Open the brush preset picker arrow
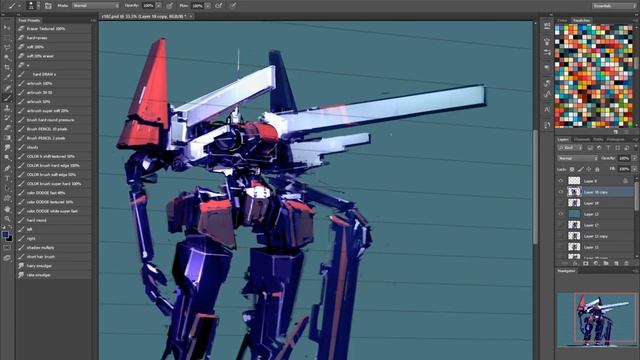Viewport: 640px width, 360px height. point(38,6)
